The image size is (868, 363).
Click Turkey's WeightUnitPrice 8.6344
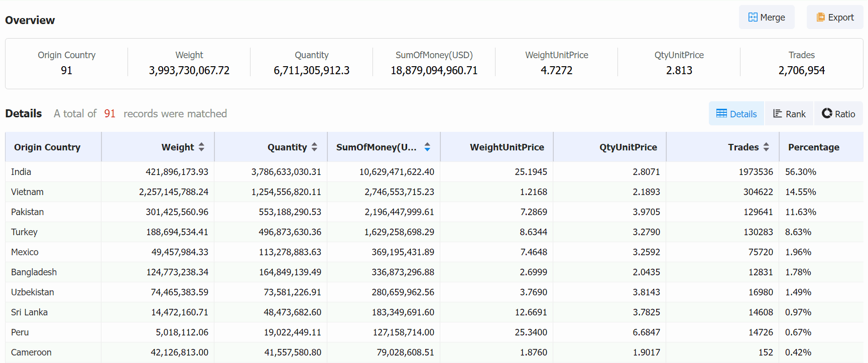click(x=533, y=232)
